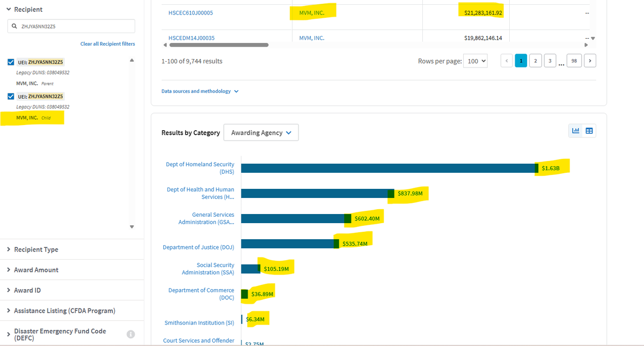
Task: Click the $36.89M value label
Action: (x=262, y=295)
